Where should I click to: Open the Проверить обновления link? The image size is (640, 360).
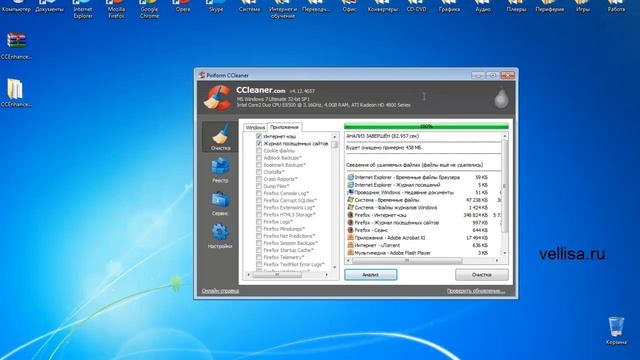coord(476,291)
